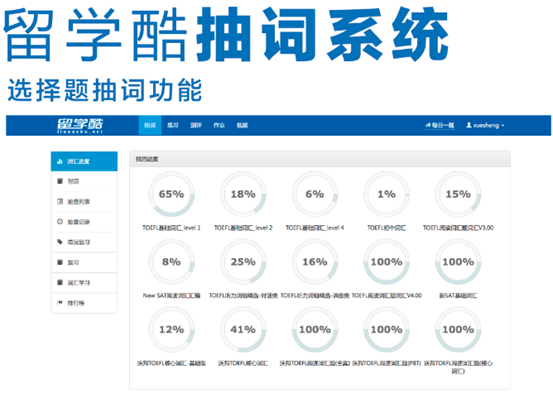
Task: Open the xuesheng account dropdown
Action: 485,125
